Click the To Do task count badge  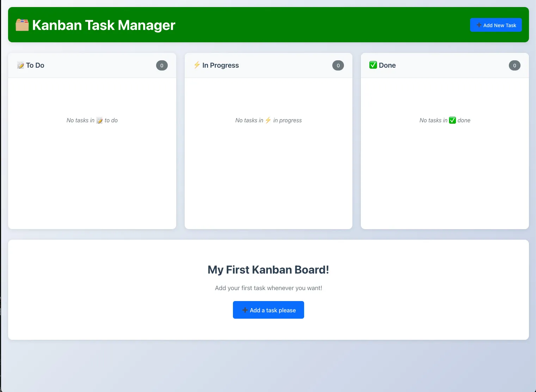[162, 66]
